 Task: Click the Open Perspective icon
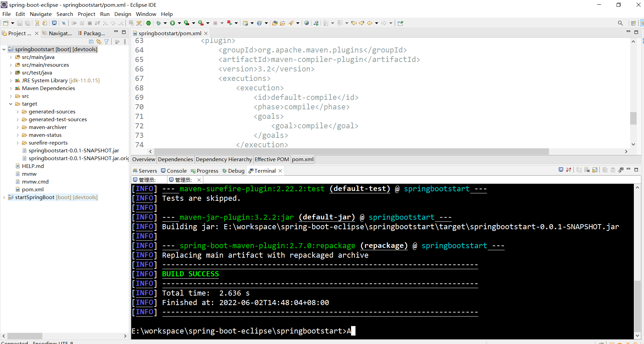pos(633,23)
